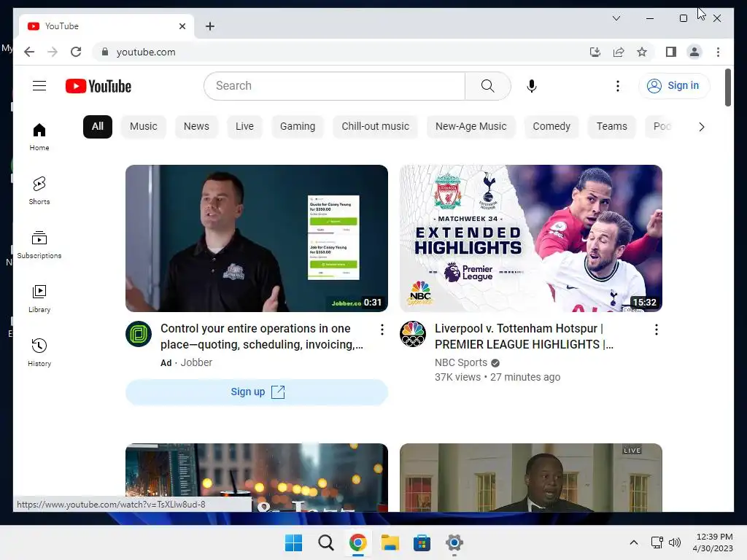This screenshot has height=560, width=747.
Task: Open the more options menu for the Liverpool video
Action: [x=657, y=330]
